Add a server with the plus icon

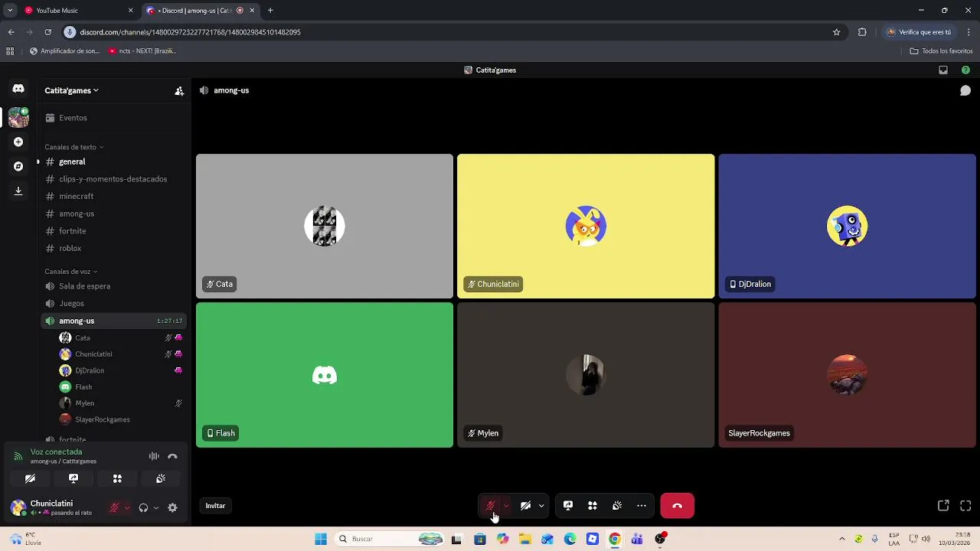tap(18, 142)
